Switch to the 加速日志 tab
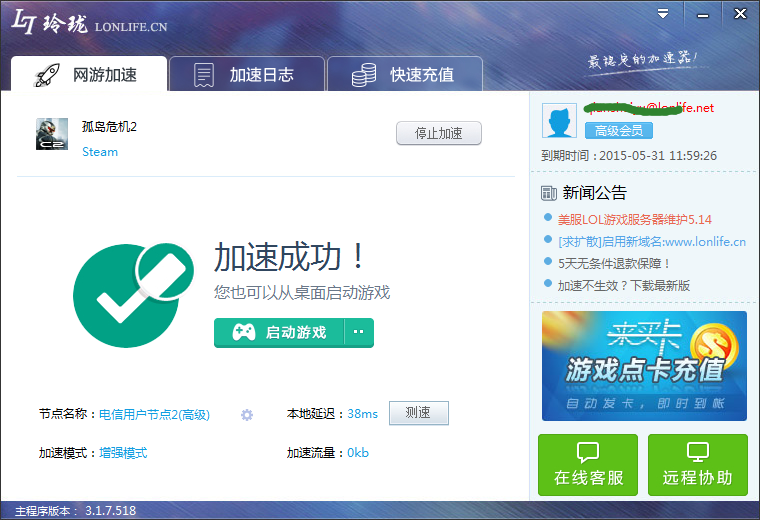This screenshot has width=760, height=520. [x=247, y=74]
